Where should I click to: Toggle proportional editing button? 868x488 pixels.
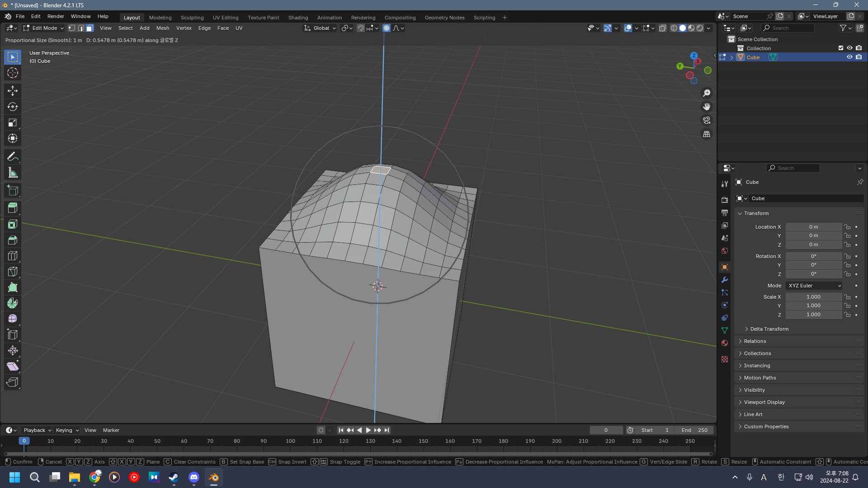click(387, 28)
